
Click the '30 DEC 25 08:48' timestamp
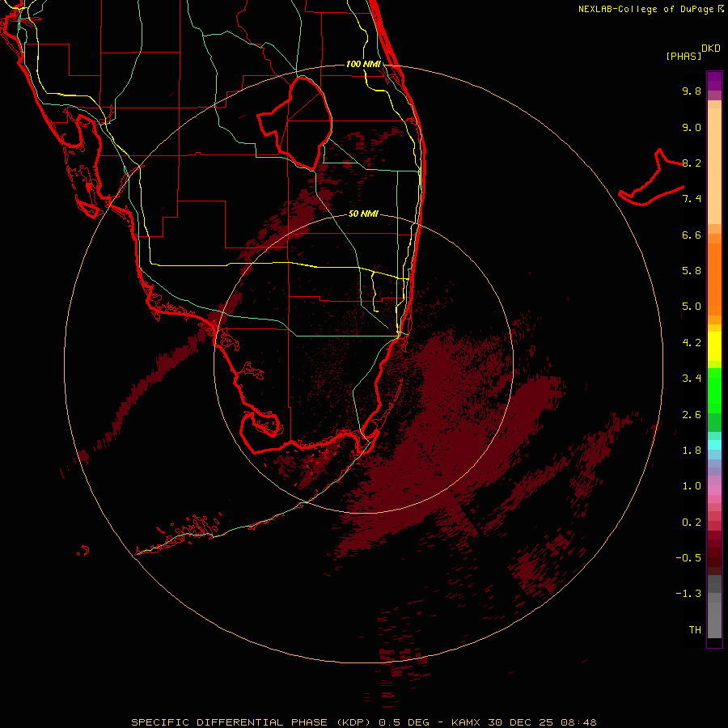(542, 722)
